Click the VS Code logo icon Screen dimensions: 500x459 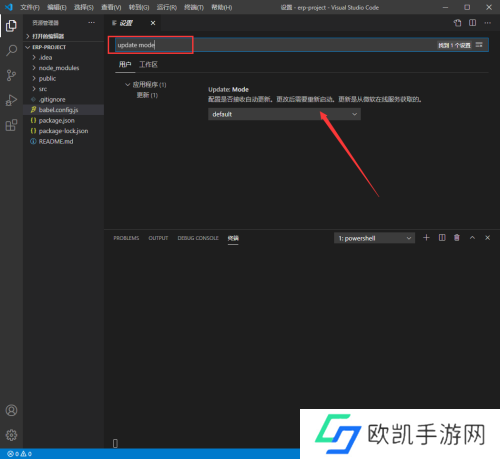[9, 7]
